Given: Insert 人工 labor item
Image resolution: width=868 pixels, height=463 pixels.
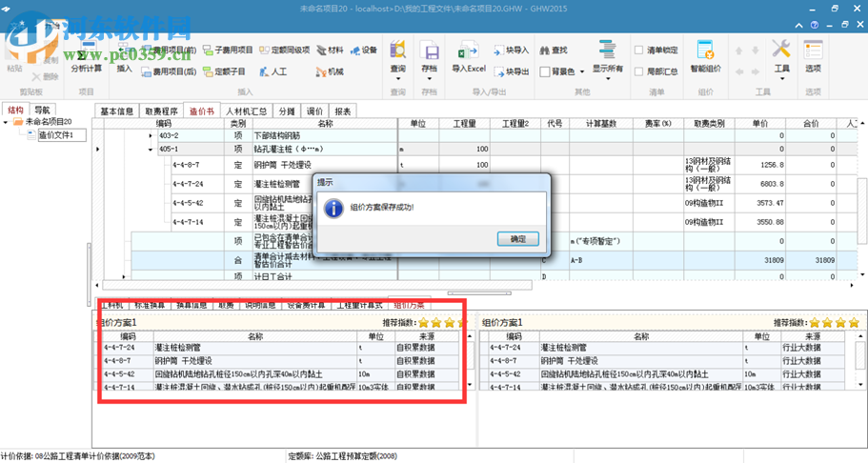Looking at the screenshot, I should [x=273, y=71].
